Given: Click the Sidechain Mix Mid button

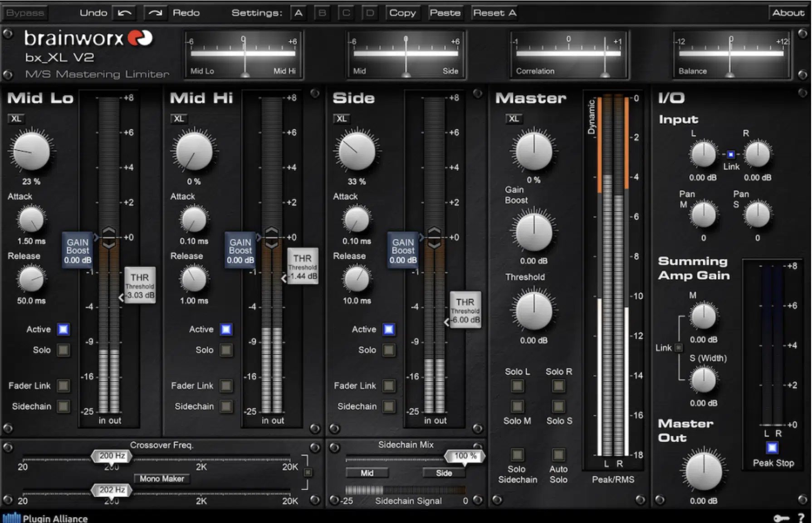Looking at the screenshot, I should tap(367, 473).
